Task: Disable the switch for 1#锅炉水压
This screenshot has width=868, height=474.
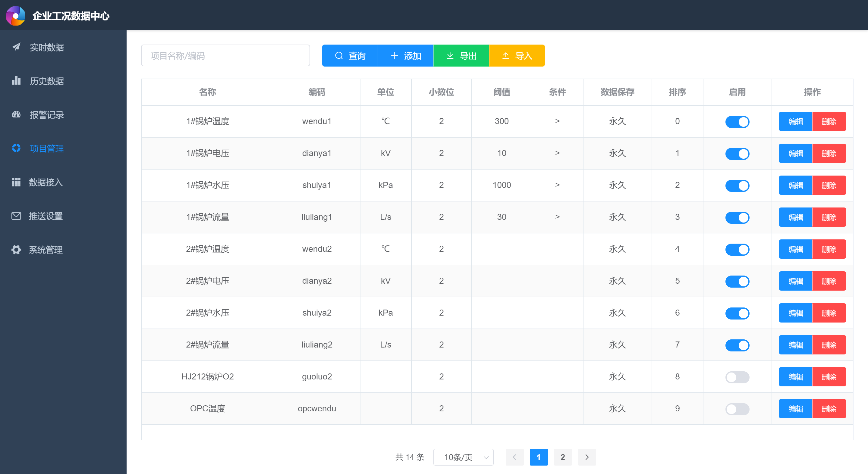Action: pyautogui.click(x=737, y=186)
